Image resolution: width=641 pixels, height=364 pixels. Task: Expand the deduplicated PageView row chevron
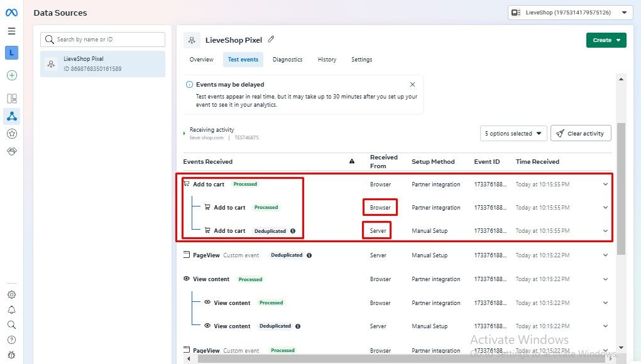click(x=605, y=255)
